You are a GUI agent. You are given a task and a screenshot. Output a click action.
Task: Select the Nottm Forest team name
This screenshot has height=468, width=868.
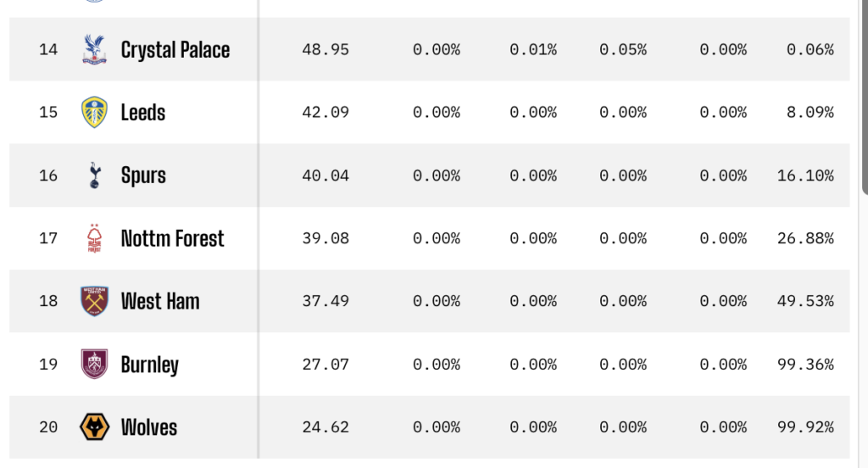173,238
